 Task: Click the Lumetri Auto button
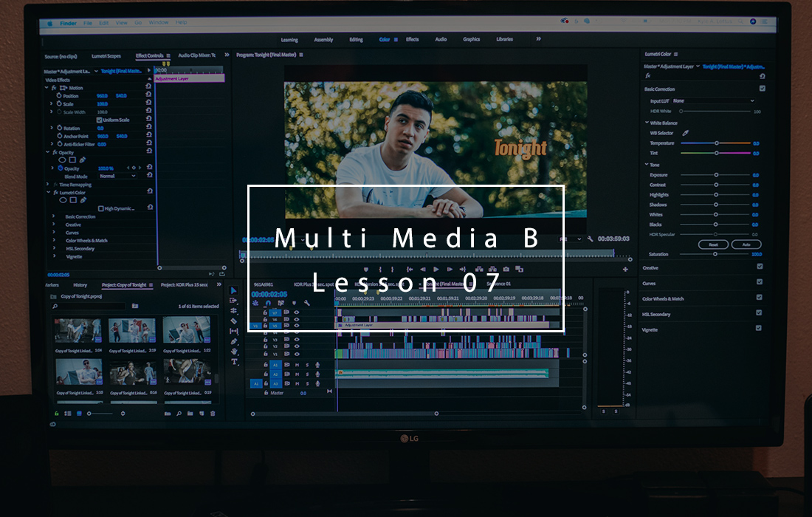[746, 244]
